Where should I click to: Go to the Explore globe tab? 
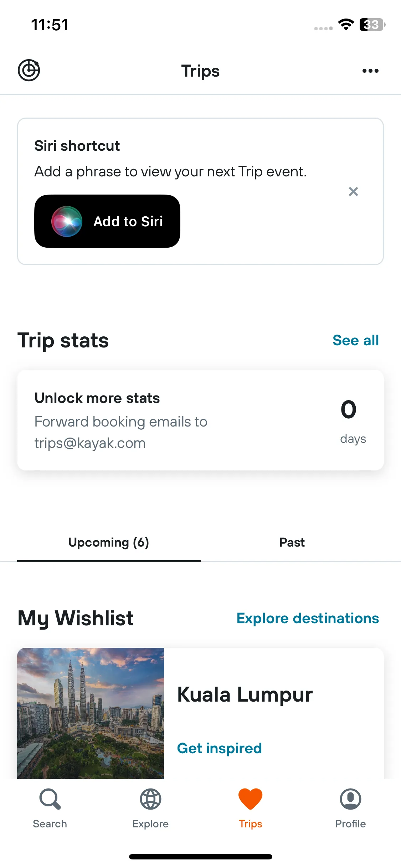point(150,808)
